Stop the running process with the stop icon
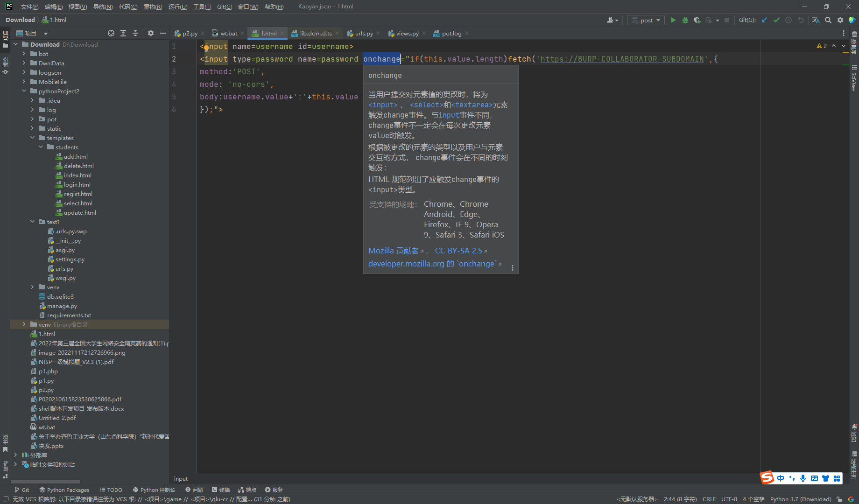859x504 pixels. [727, 20]
